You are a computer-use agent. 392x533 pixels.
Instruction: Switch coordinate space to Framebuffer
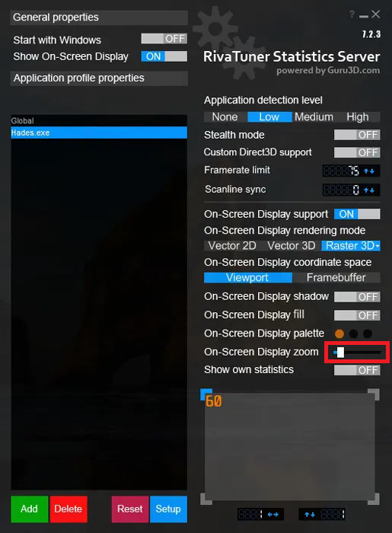coord(336,278)
